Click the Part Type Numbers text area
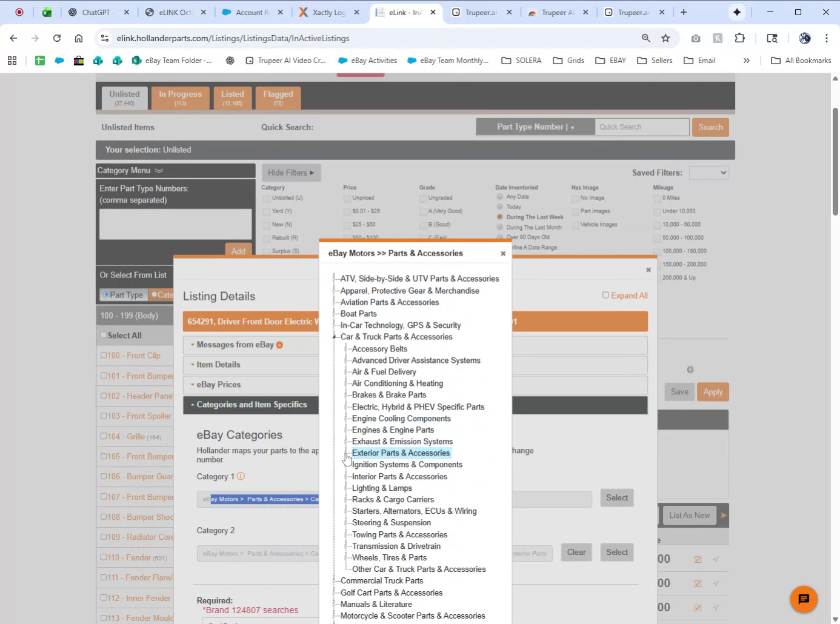 click(176, 224)
